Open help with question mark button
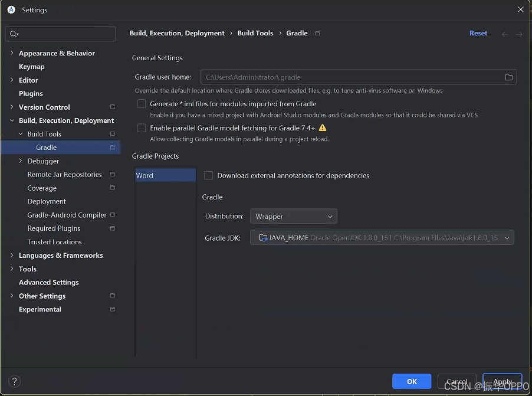Image resolution: width=532 pixels, height=396 pixels. (x=14, y=381)
